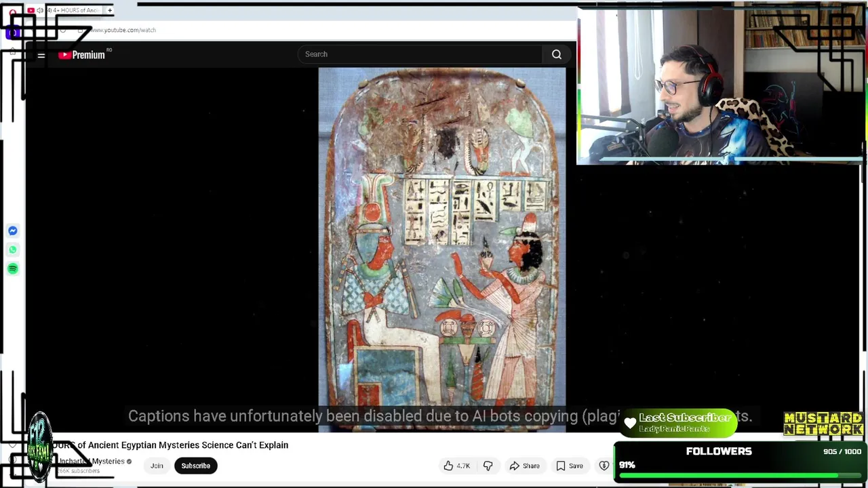868x488 pixels.
Task: Click the Followers 905 / 1000 progress bar
Action: (x=739, y=464)
